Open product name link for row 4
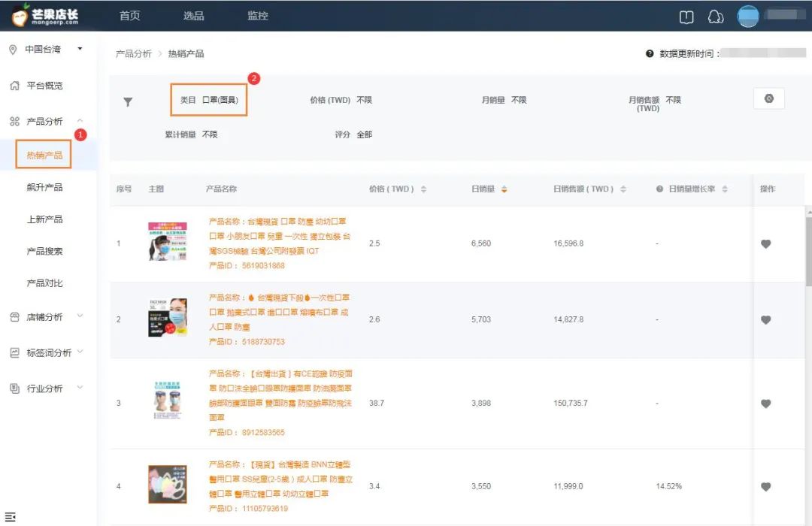The image size is (812, 526). 280,479
